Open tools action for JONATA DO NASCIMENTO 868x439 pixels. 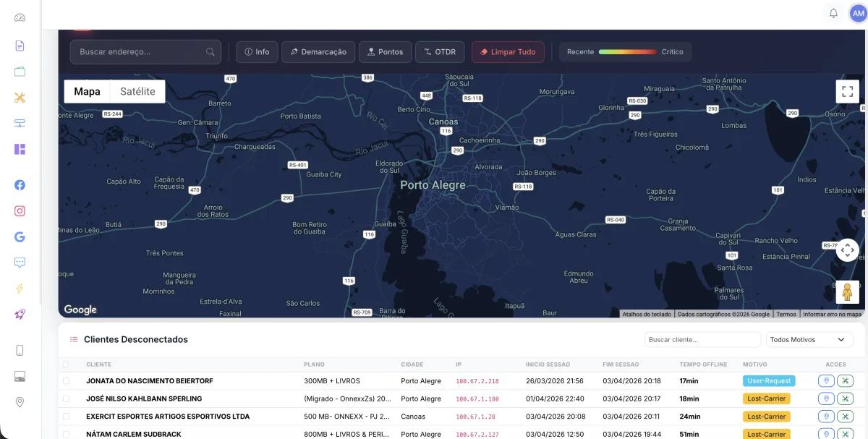(846, 380)
